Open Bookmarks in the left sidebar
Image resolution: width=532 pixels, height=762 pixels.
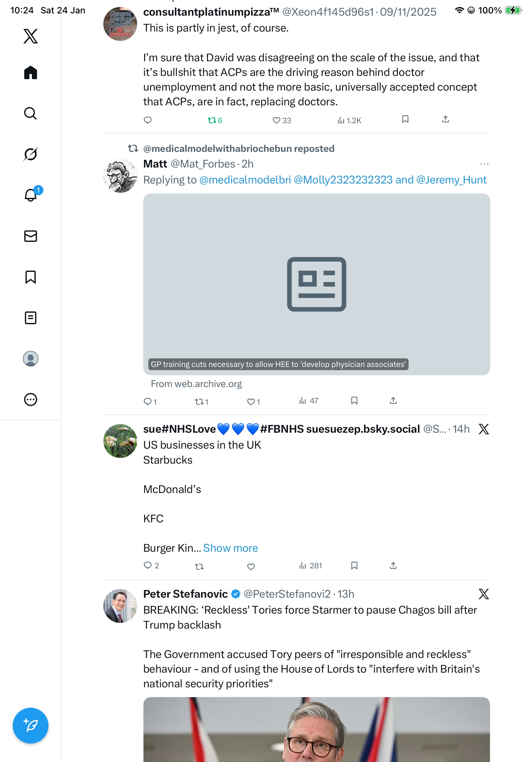[x=31, y=277]
